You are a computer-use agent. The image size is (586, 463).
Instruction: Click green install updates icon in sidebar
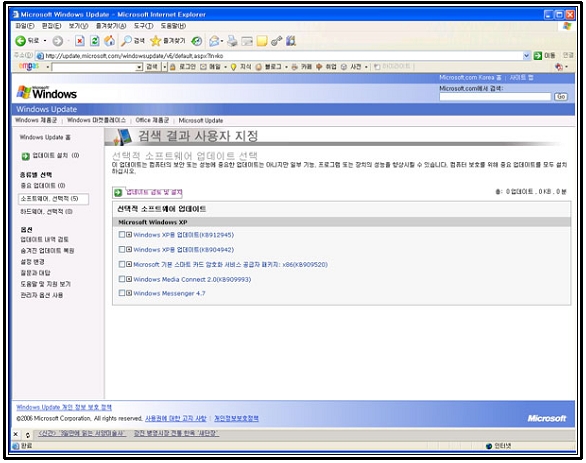click(25, 156)
